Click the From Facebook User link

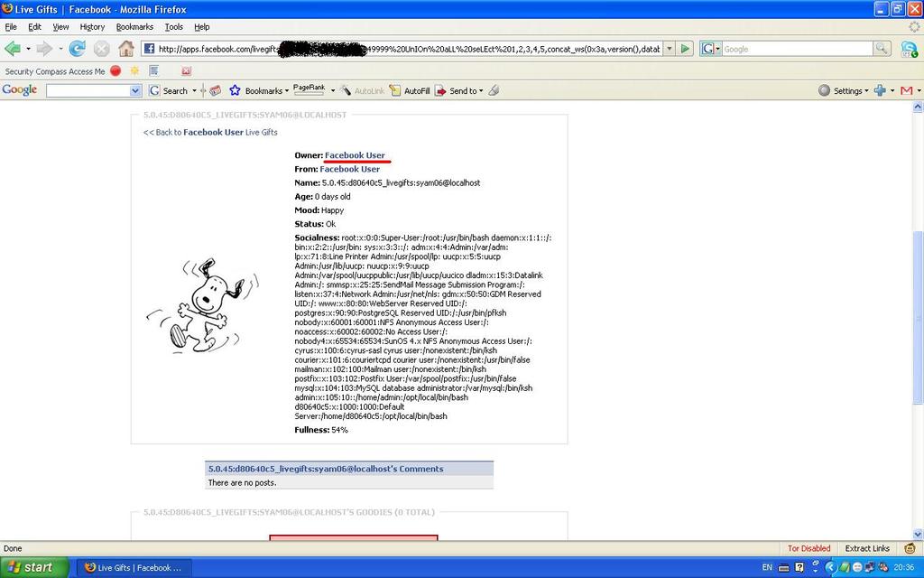tap(349, 169)
